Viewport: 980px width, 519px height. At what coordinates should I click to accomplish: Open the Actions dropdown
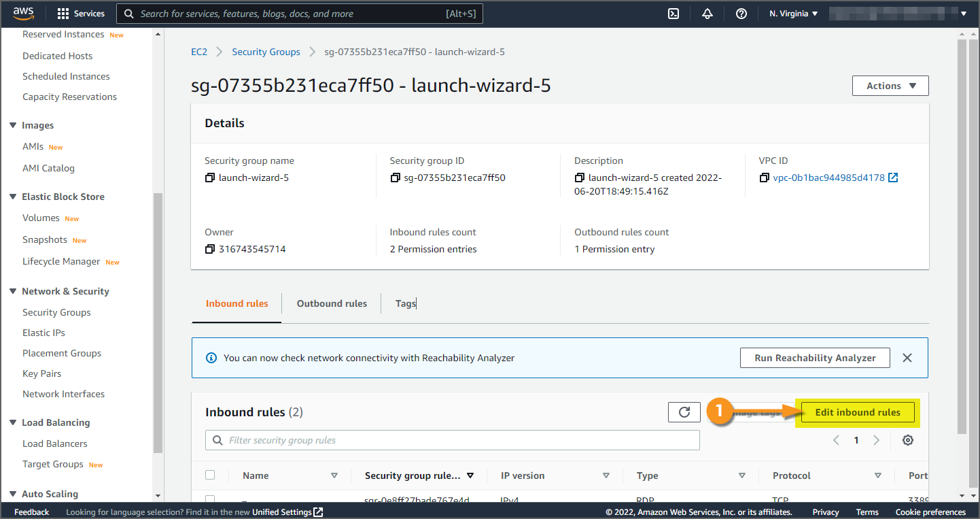890,86
